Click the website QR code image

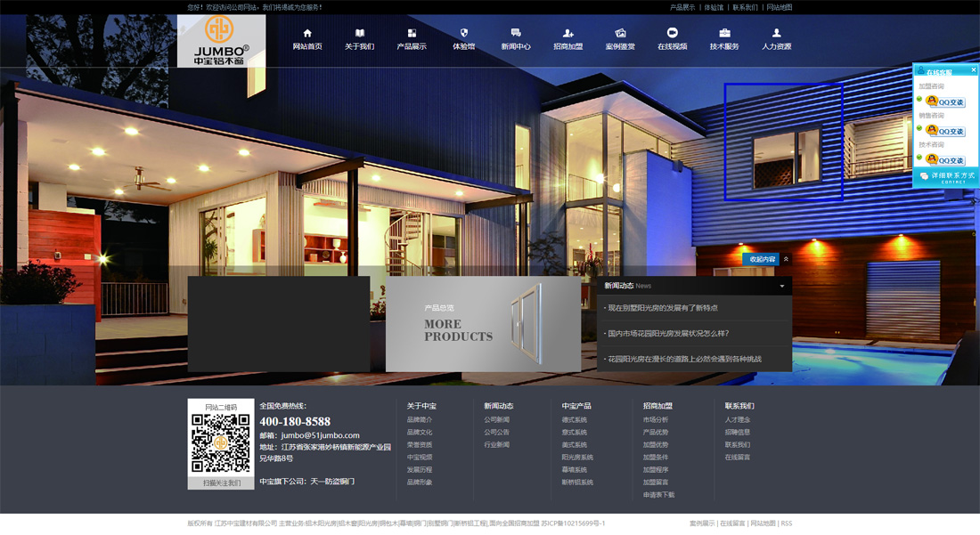pos(221,443)
